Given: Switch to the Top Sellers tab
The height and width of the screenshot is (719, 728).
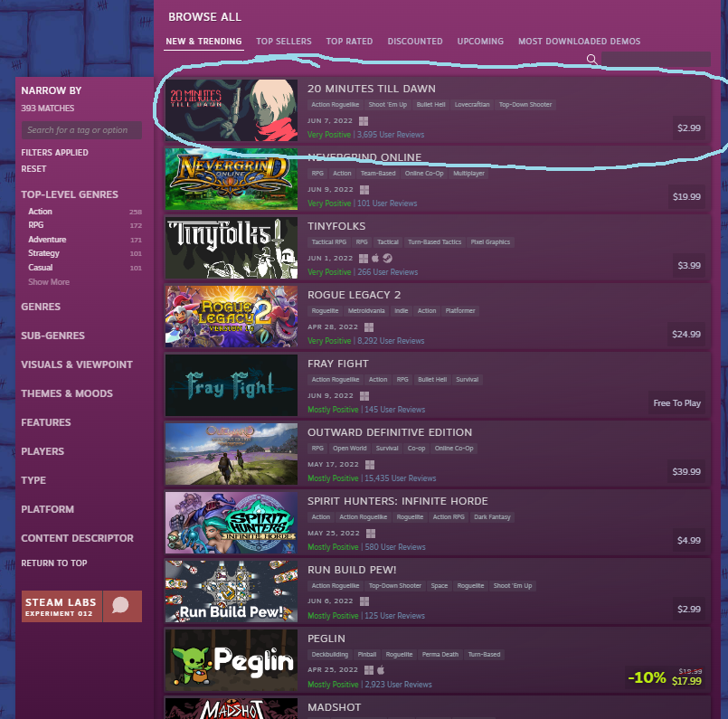Looking at the screenshot, I should point(284,42).
